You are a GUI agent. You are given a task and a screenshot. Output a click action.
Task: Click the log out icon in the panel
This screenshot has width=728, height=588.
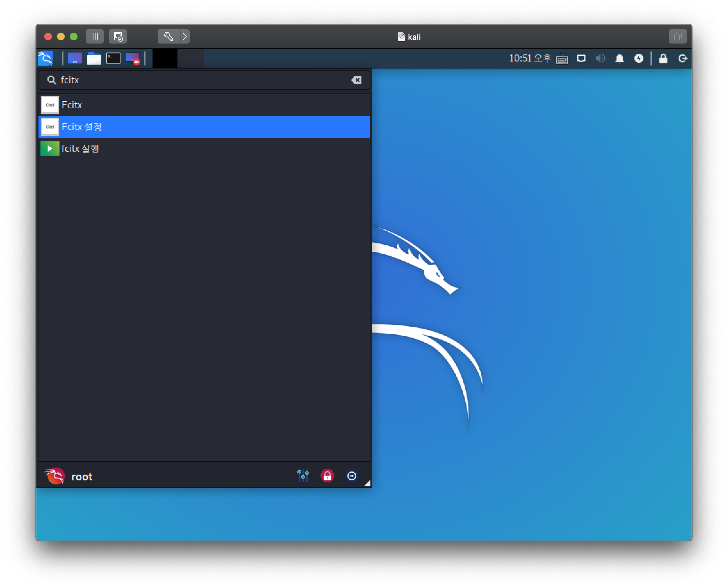682,58
